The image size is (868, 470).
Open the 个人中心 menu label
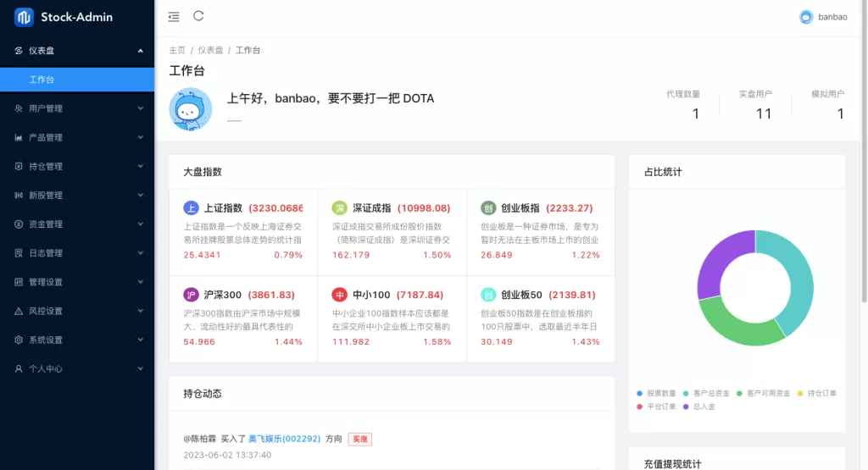(46, 369)
